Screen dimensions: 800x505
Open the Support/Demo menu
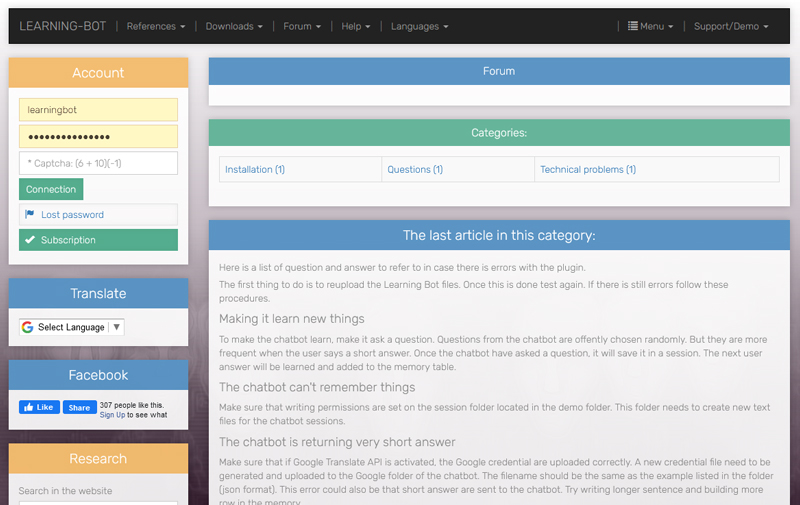731,26
